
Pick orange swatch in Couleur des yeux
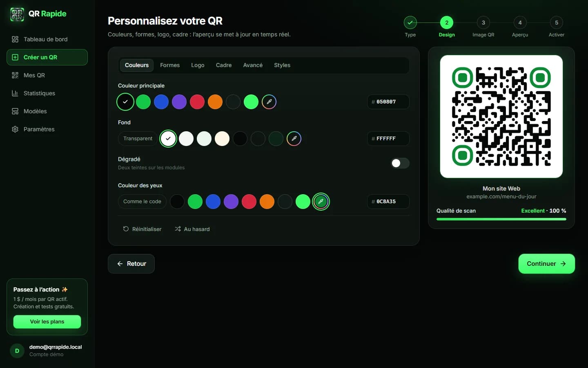267,202
